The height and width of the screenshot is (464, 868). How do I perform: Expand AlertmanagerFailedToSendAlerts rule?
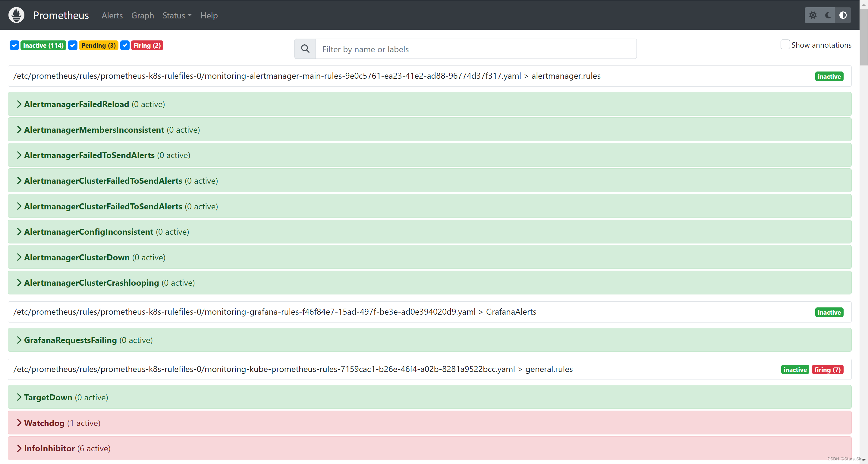pyautogui.click(x=429, y=155)
